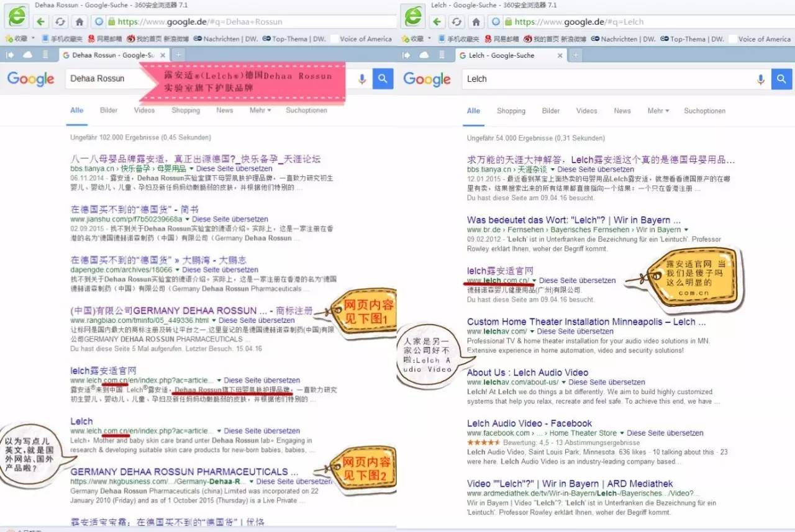The width and height of the screenshot is (795, 532).
Task: Select the Videos tab in the Dehaa Rossun results
Action: (144, 110)
